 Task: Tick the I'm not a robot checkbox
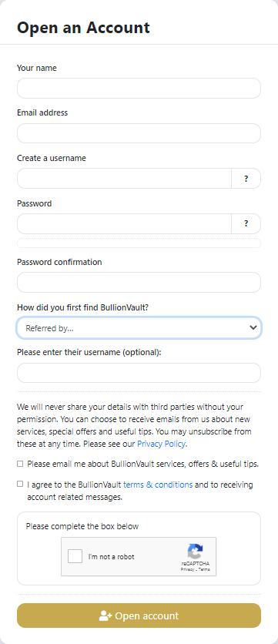(75, 556)
